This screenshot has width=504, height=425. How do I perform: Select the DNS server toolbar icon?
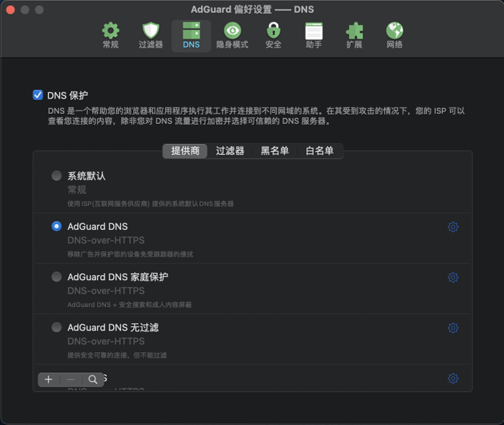pos(192,36)
